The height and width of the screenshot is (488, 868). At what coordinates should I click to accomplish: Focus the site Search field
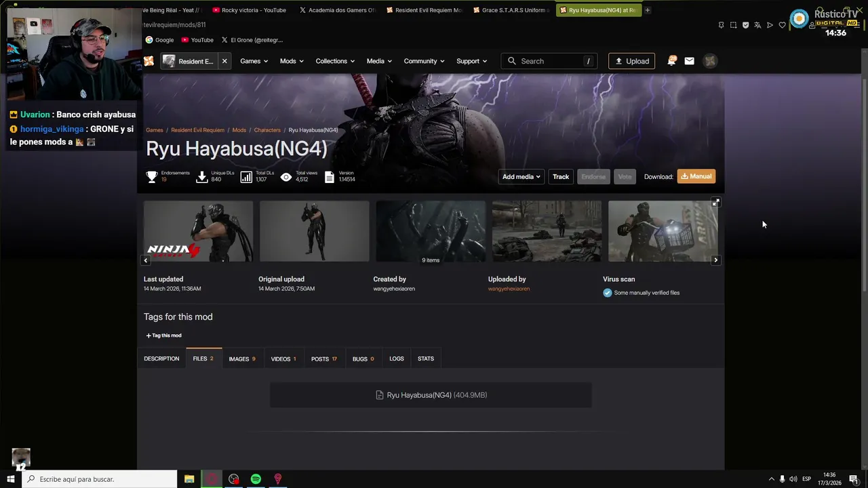point(550,61)
